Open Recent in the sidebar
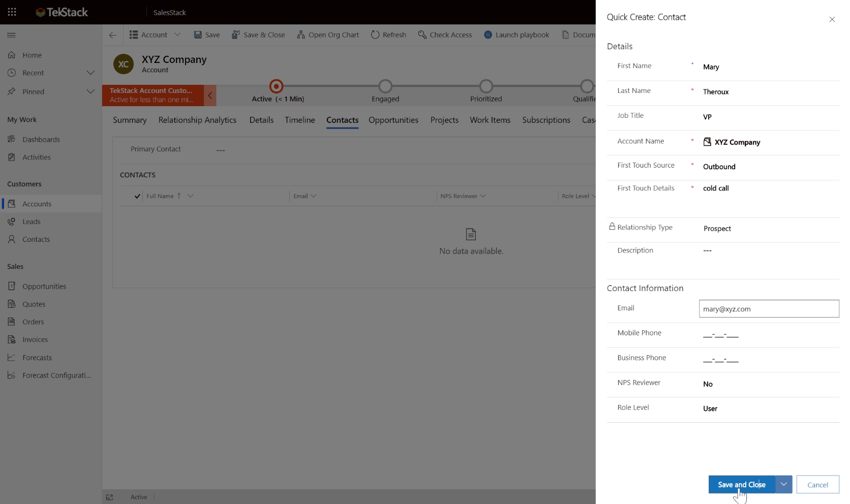The image size is (850, 504). coord(33,73)
